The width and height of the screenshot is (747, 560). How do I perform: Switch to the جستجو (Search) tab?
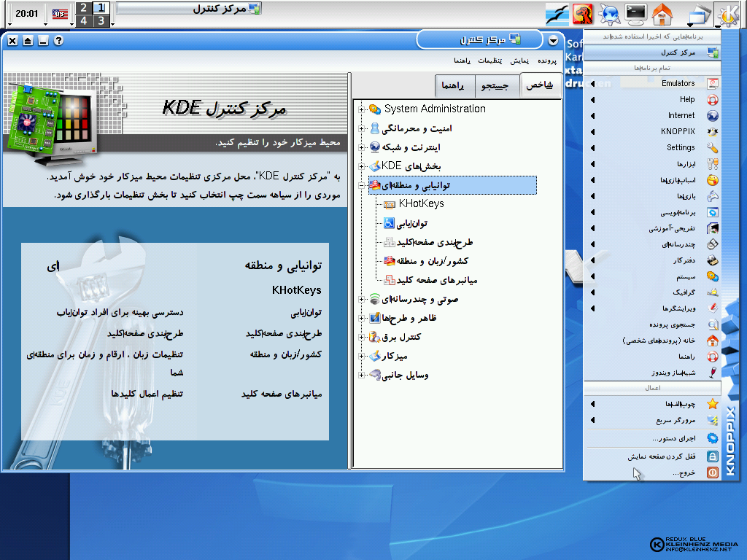pyautogui.click(x=495, y=86)
